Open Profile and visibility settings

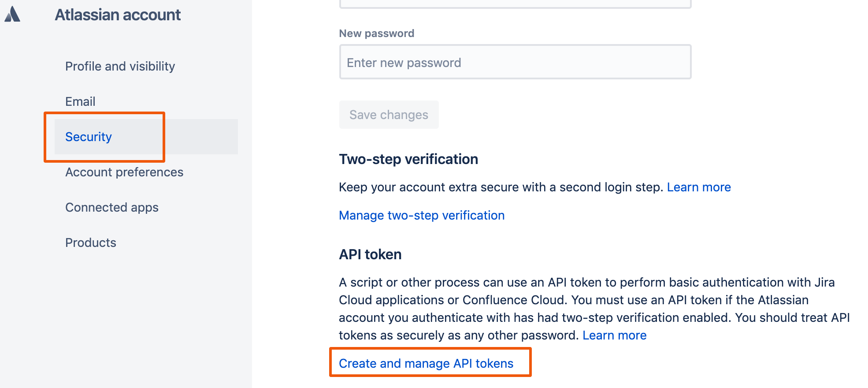point(120,66)
